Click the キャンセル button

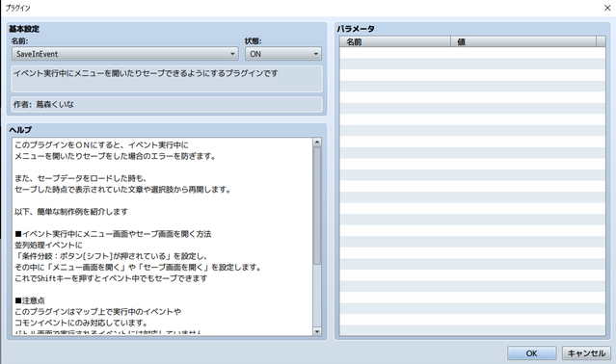point(586,353)
